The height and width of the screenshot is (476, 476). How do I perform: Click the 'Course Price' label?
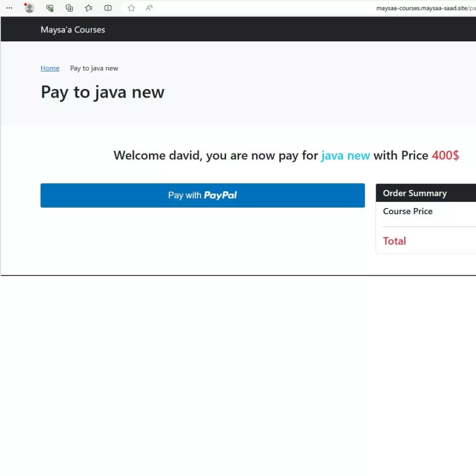(x=408, y=211)
